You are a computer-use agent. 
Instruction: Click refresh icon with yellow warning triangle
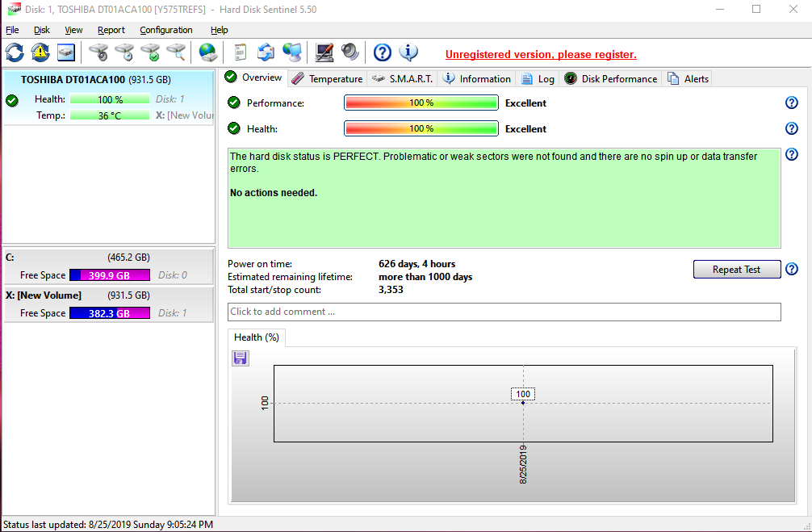40,52
